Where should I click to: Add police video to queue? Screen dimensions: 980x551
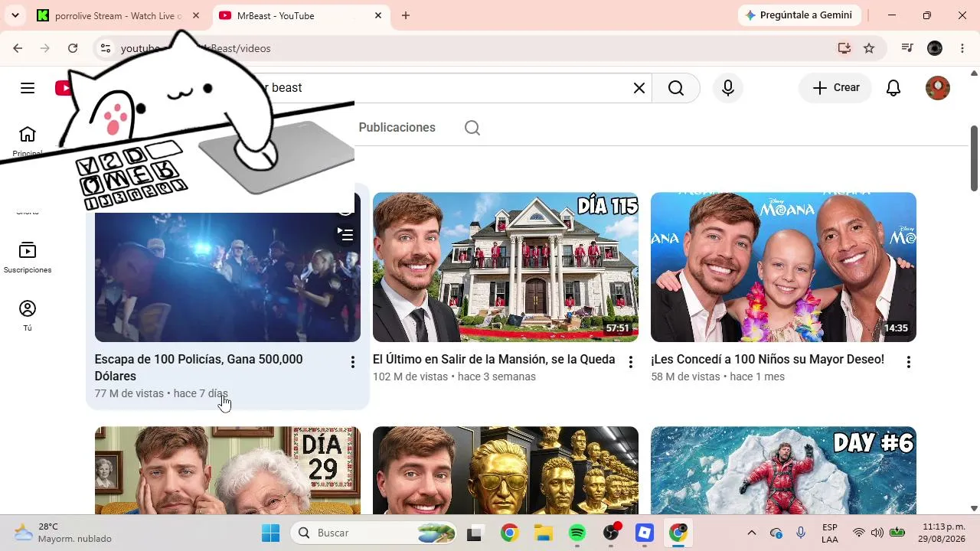pyautogui.click(x=346, y=235)
